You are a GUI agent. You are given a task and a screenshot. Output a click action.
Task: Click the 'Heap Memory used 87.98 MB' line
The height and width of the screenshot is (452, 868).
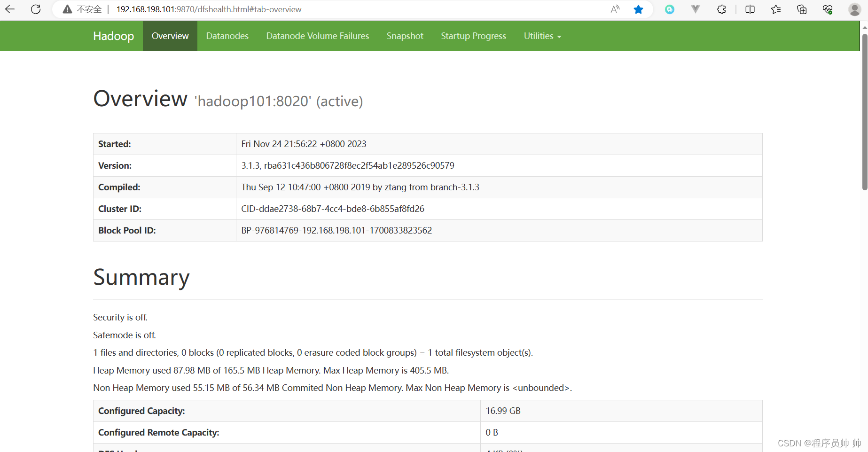271,371
